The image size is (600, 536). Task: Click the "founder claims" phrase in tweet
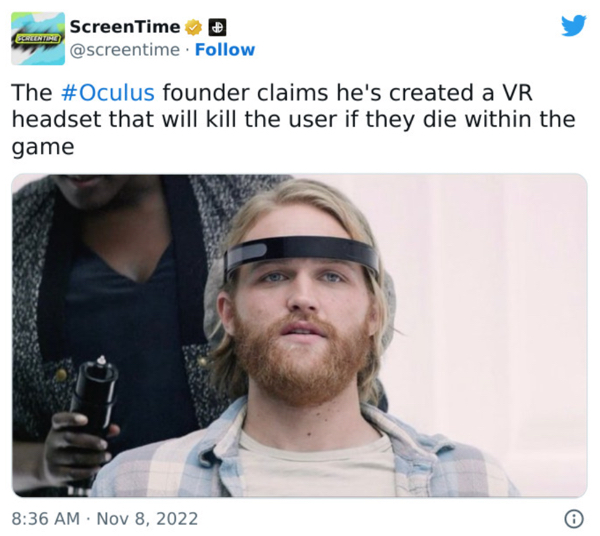(x=245, y=93)
